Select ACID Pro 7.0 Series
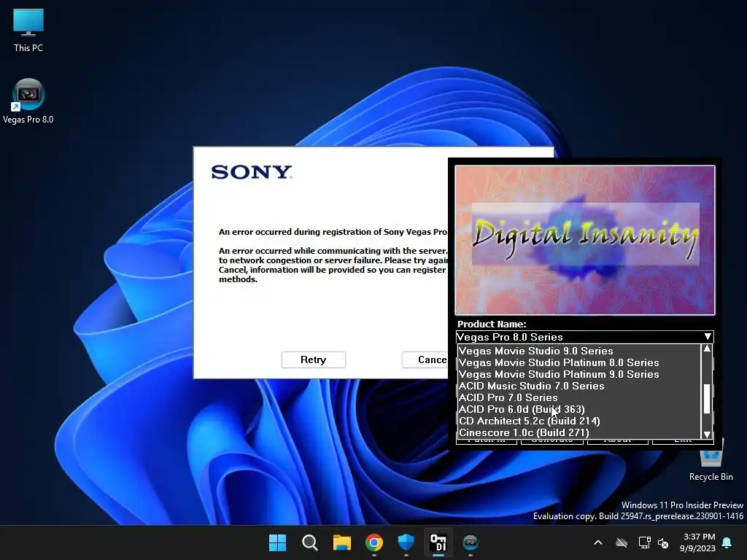Viewport: 747px width, 560px height. 578,397
